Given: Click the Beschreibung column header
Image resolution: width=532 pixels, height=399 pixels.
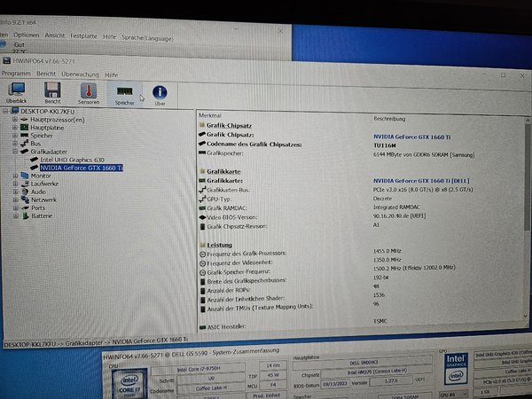Looking at the screenshot, I should click(x=389, y=119).
